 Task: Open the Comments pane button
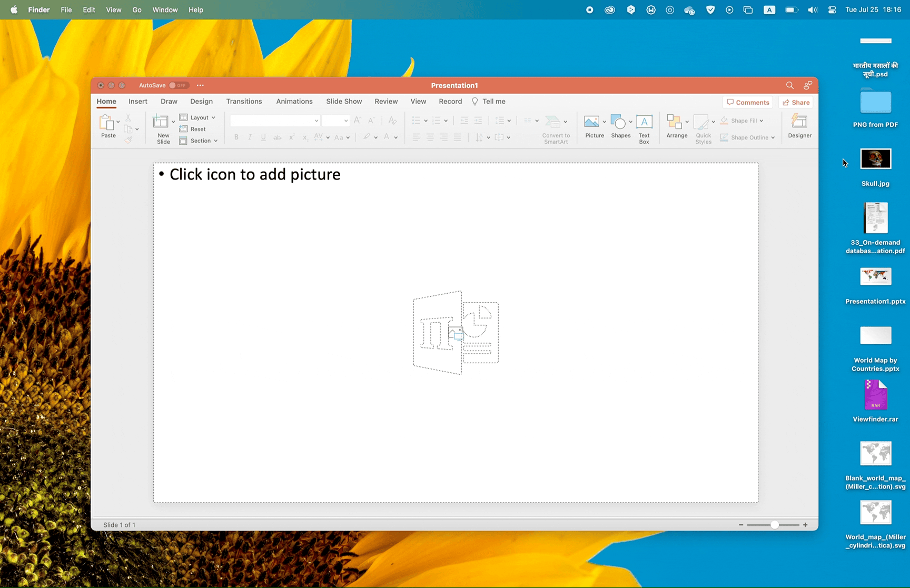click(748, 103)
